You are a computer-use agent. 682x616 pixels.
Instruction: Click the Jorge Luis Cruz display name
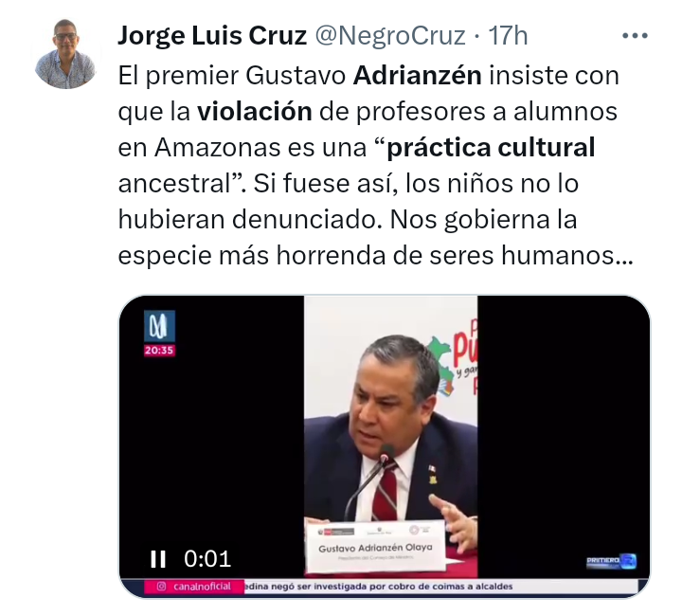pyautogui.click(x=212, y=35)
